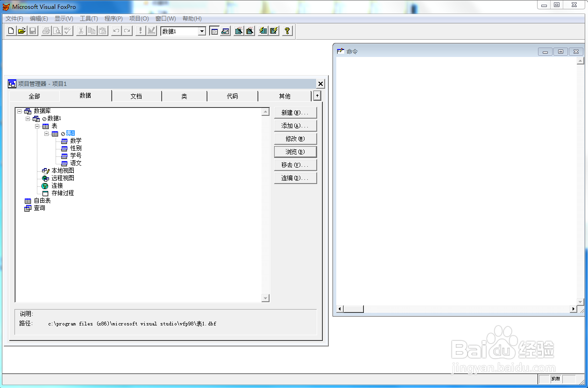The height and width of the screenshot is (388, 588).
Task: Switch to the 数据 tab
Action: pos(85,96)
